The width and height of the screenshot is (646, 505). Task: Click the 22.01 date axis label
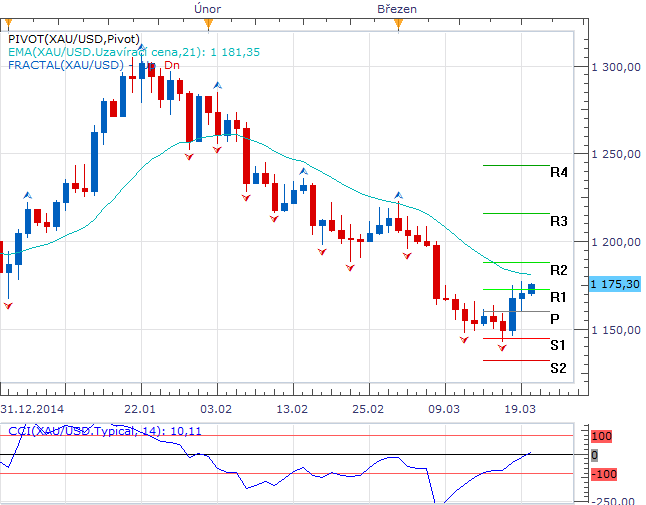click(140, 409)
